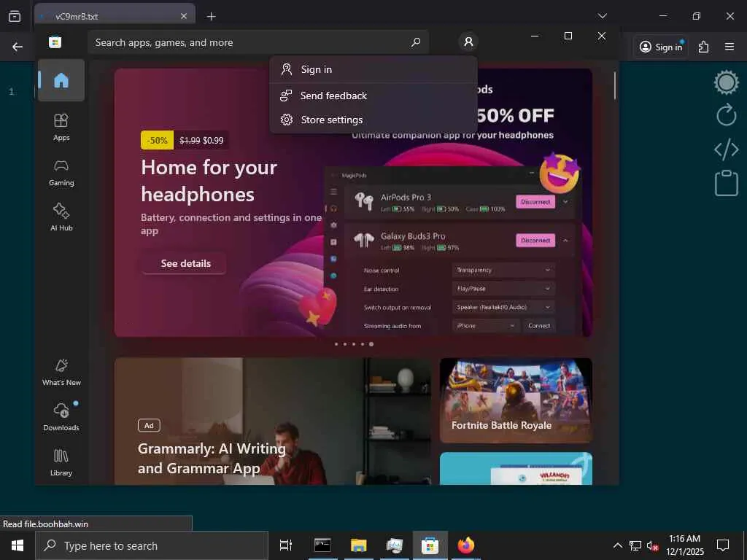Click the See details button
The image size is (747, 560).
184,263
